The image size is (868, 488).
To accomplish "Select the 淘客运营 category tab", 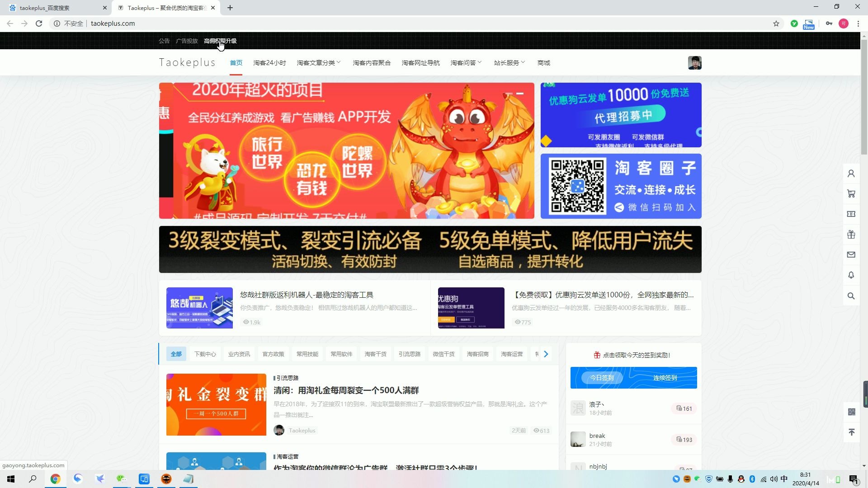I will click(x=512, y=354).
